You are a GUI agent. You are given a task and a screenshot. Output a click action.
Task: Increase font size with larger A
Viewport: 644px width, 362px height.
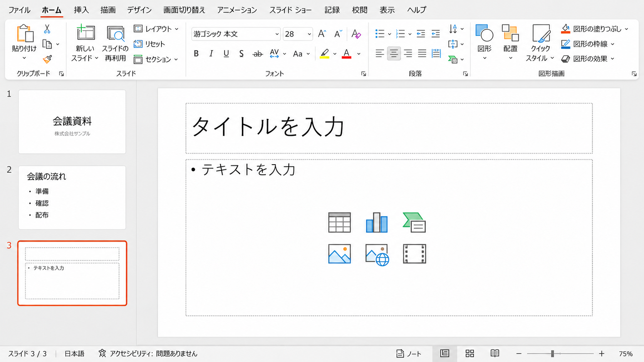[322, 34]
